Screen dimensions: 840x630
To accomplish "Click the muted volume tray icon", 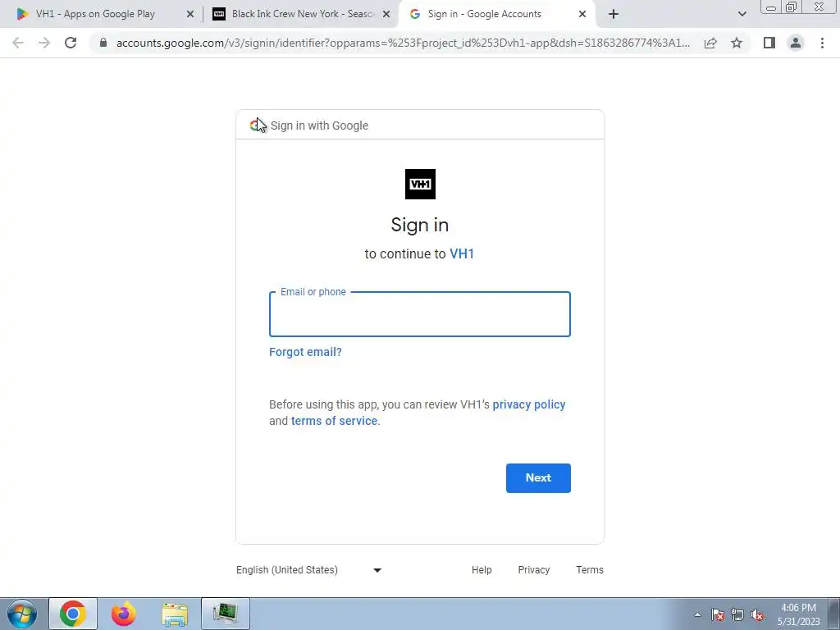I will coord(757,614).
